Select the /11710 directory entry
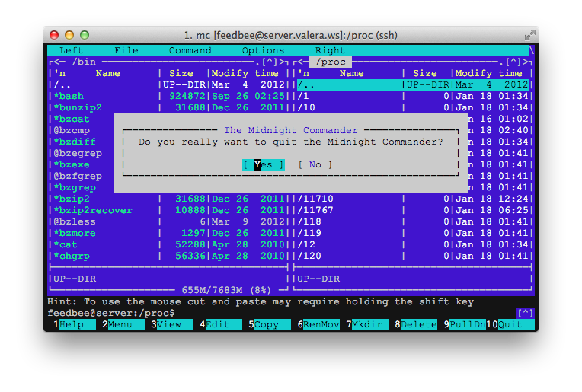Image resolution: width=582 pixels, height=392 pixels. click(x=412, y=199)
